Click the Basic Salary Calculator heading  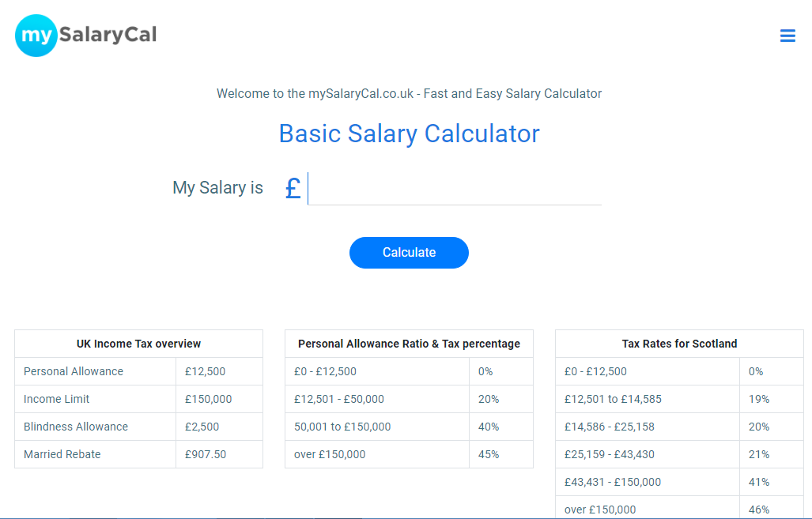pyautogui.click(x=409, y=133)
